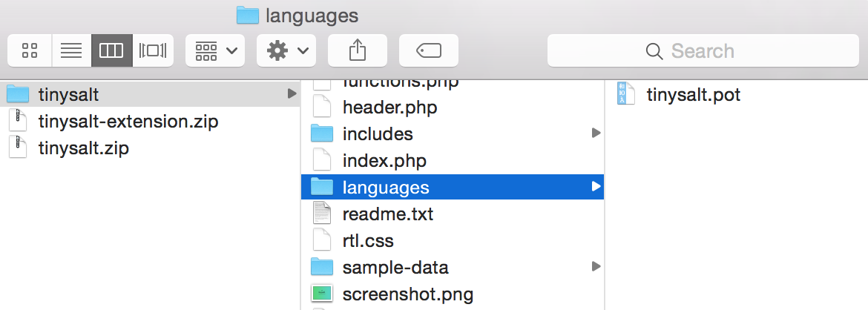Viewport: 868px width, 310px height.
Task: Click the Share button
Action: 358,51
